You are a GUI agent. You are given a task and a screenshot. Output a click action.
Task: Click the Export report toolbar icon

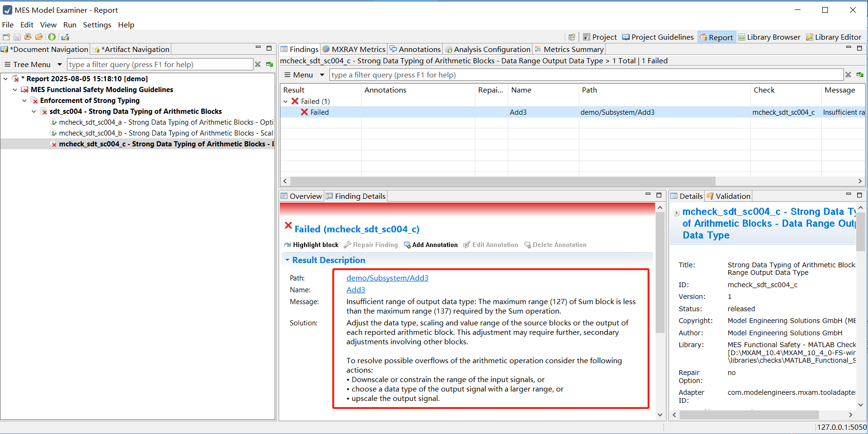(65, 37)
